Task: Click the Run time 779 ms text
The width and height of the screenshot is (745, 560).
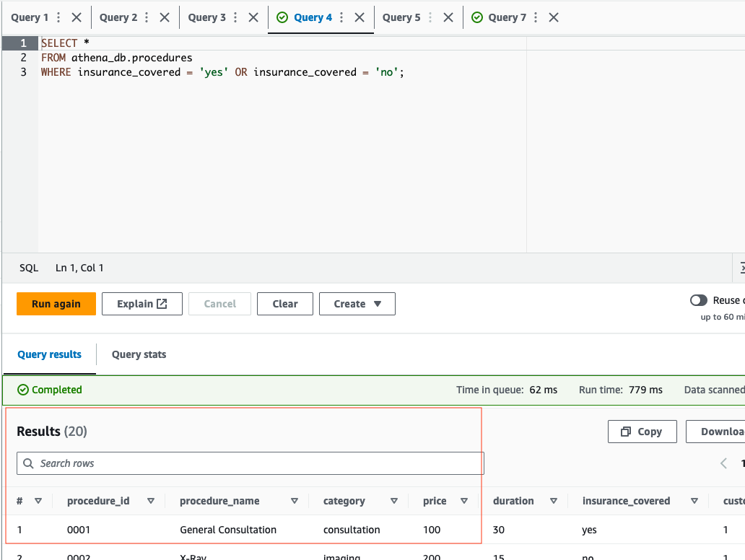Action: 621,390
